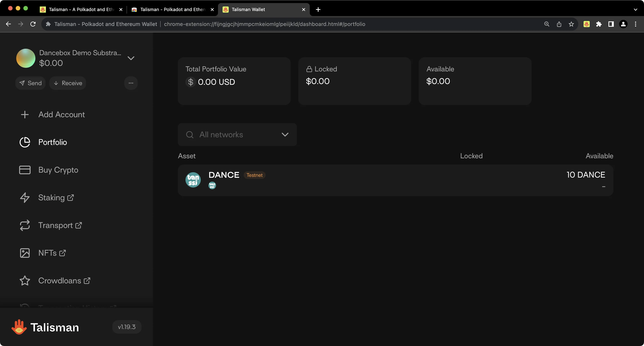Select Add Account in sidebar
Screen dimensions: 644x346
point(62,115)
